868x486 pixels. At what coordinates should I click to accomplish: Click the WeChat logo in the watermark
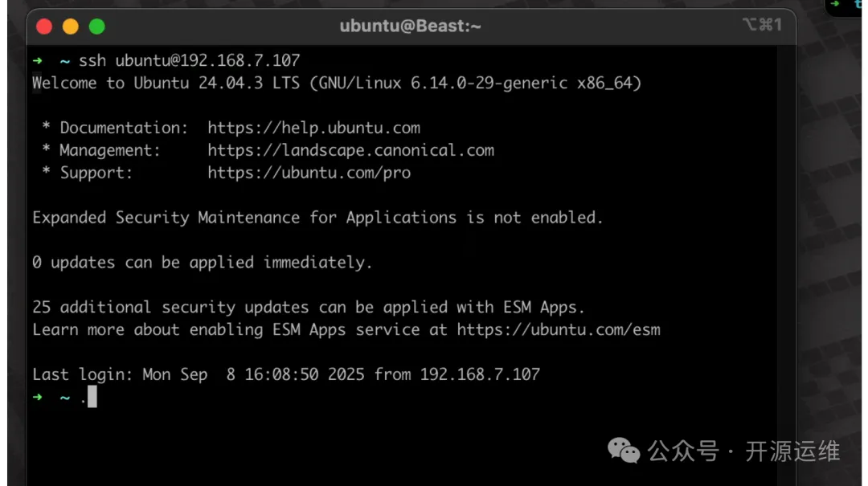(624, 451)
